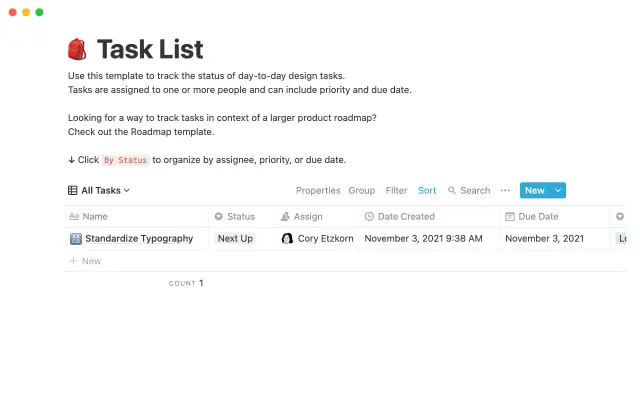
Task: Add a new row with + New
Action: pos(85,261)
